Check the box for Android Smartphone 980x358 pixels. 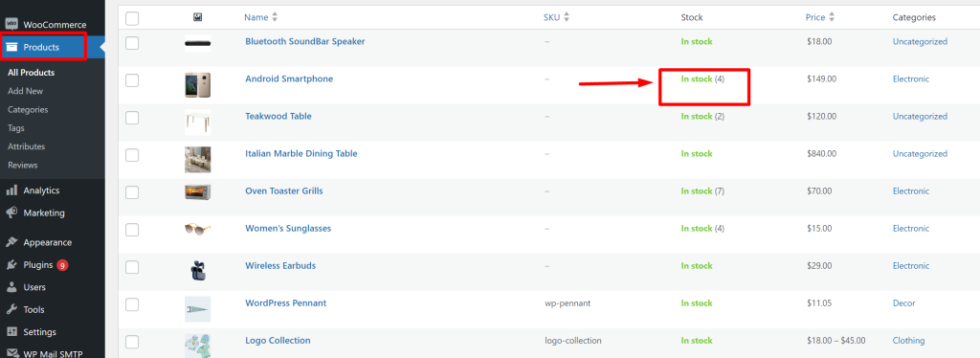[x=132, y=80]
